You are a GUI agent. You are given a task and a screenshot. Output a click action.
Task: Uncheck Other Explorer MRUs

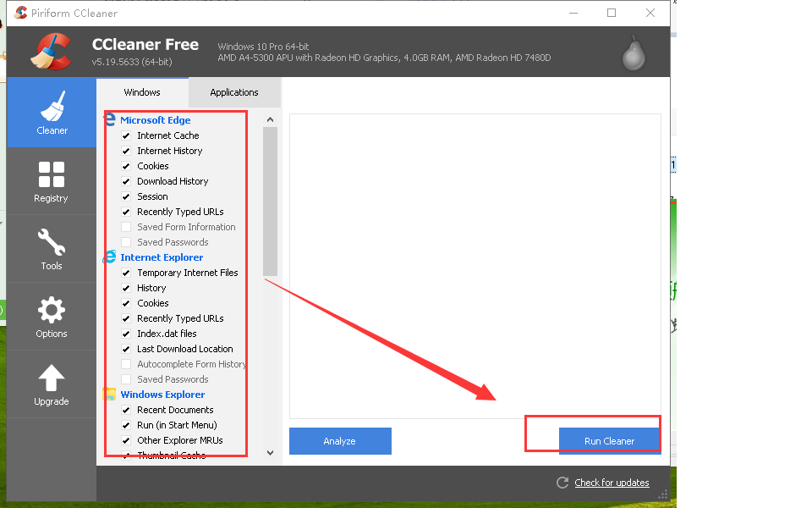pyautogui.click(x=126, y=440)
